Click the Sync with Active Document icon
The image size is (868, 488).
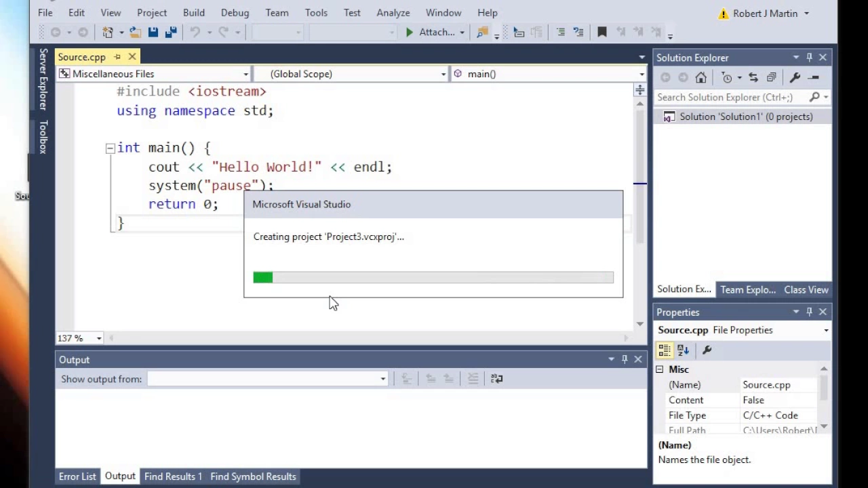753,77
